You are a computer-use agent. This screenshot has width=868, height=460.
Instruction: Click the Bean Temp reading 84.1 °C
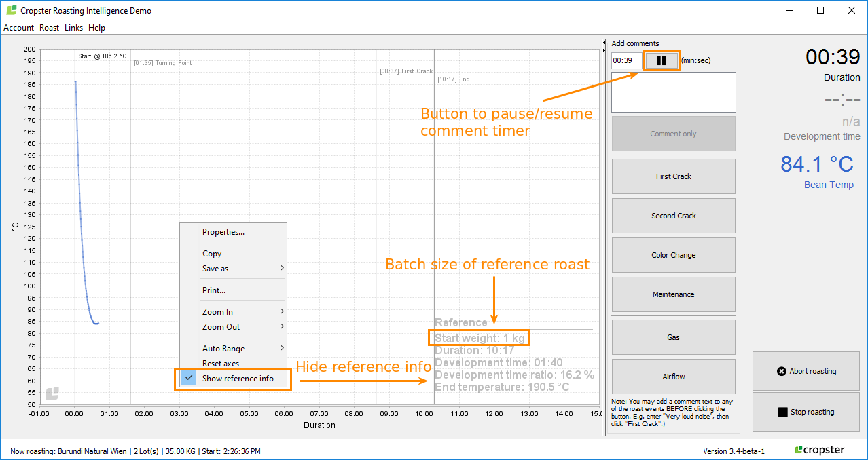pos(816,164)
